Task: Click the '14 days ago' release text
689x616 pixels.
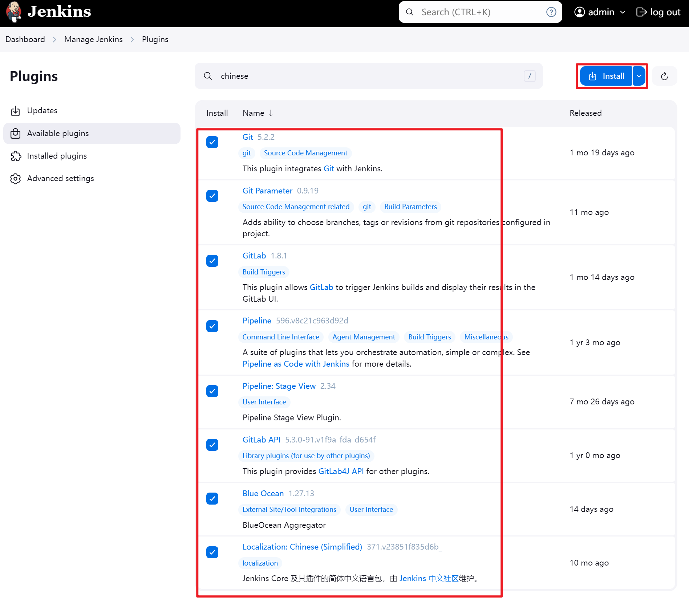Action: tap(591, 509)
